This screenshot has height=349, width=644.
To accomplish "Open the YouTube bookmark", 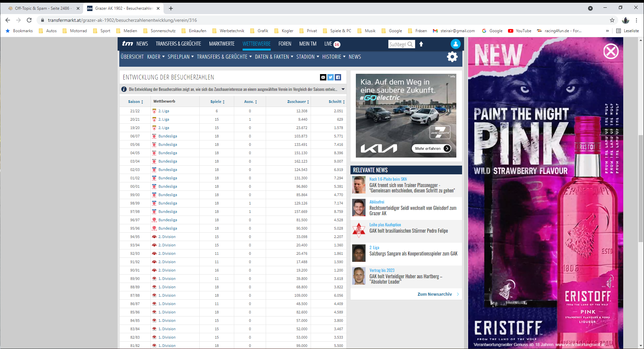I will pyautogui.click(x=520, y=31).
